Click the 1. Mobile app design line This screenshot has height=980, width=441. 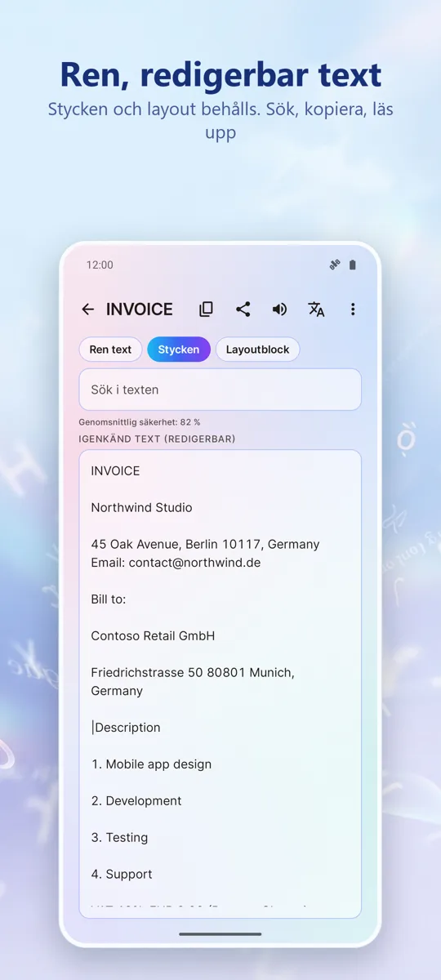click(151, 764)
